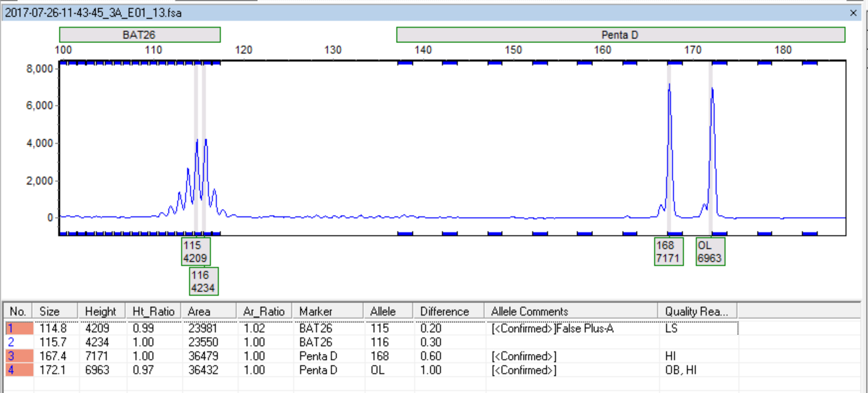
Task: Select the Penta D marker label bar
Action: (x=620, y=34)
